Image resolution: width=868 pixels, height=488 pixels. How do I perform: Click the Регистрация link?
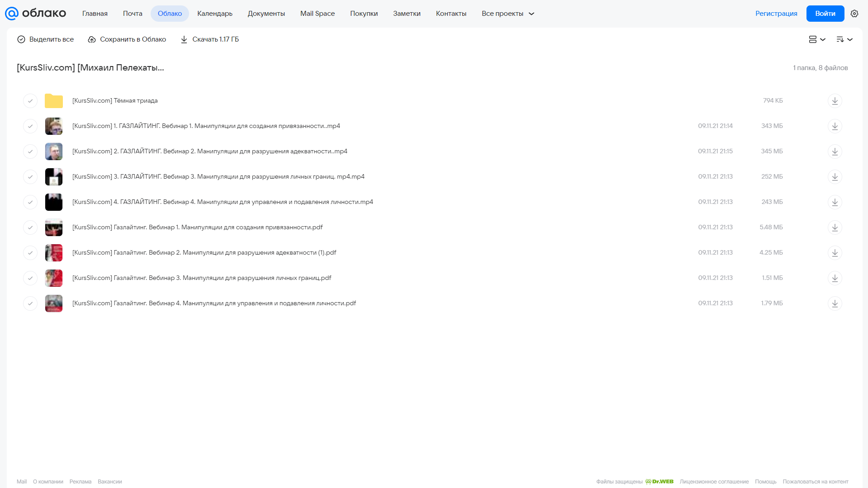[x=776, y=14]
